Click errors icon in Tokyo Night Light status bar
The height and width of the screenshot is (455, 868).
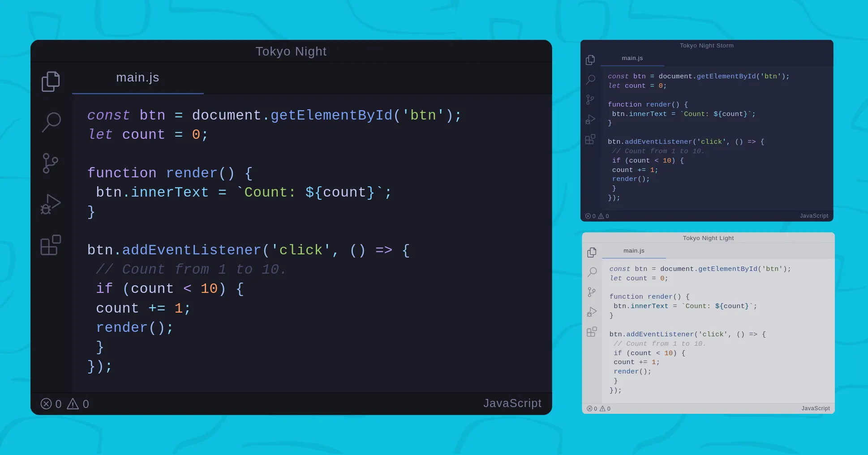coord(589,408)
